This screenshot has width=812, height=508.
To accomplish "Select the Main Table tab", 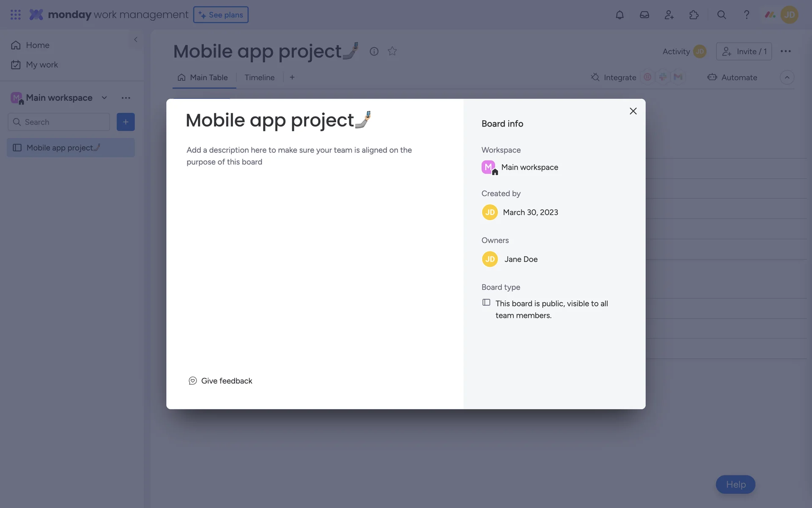I will [x=203, y=77].
